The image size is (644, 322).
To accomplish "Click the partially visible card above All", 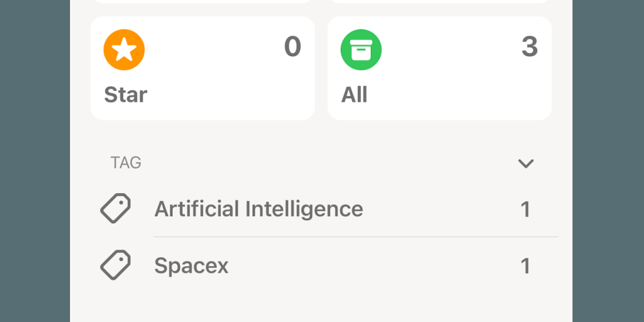I will point(440,2).
